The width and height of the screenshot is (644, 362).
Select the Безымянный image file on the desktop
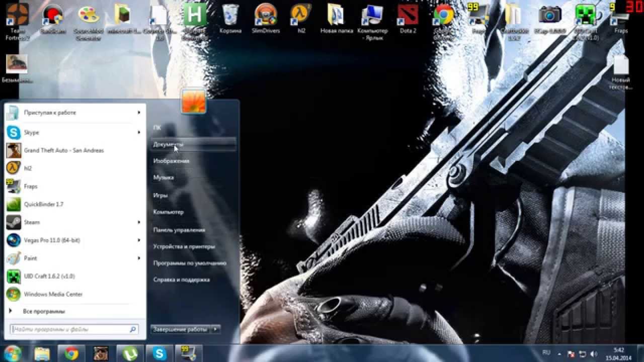[17, 68]
